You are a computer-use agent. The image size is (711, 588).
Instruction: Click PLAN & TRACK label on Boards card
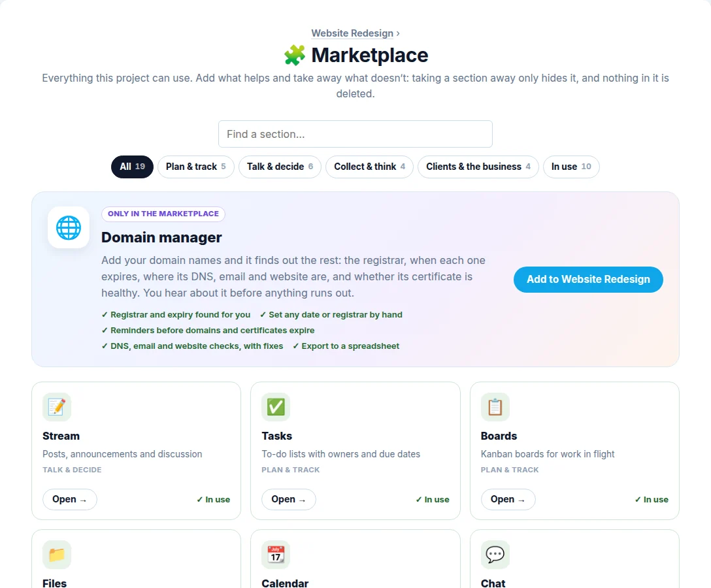coord(510,470)
